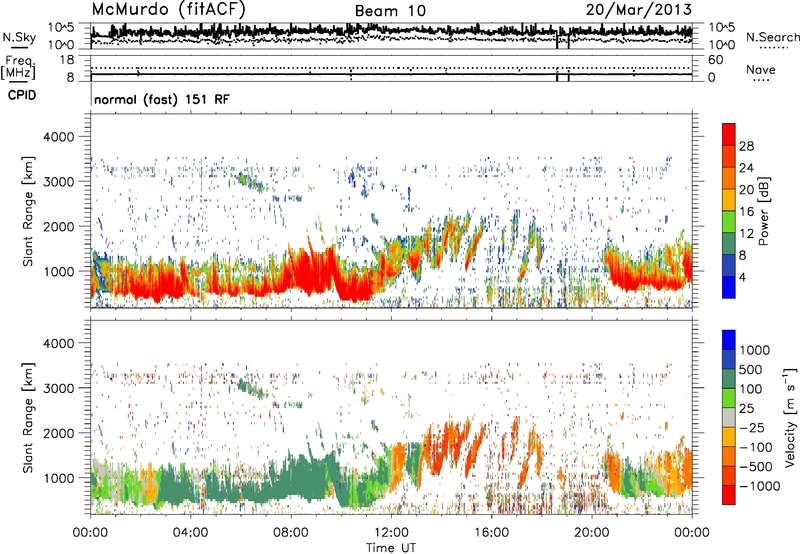Select the Slant Range label of power panel
800x554 pixels.
[28, 211]
